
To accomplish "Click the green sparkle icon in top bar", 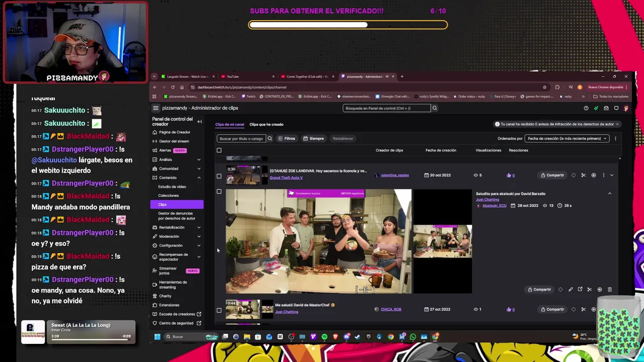I will (x=596, y=108).
